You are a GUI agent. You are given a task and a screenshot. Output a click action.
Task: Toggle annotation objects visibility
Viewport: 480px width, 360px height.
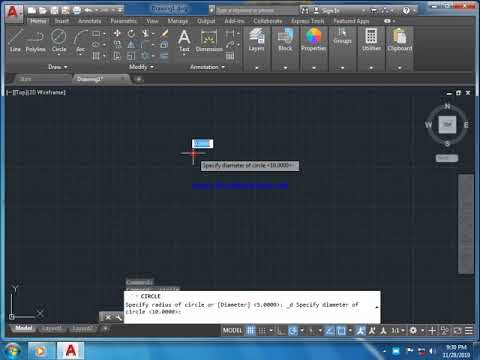point(360,331)
